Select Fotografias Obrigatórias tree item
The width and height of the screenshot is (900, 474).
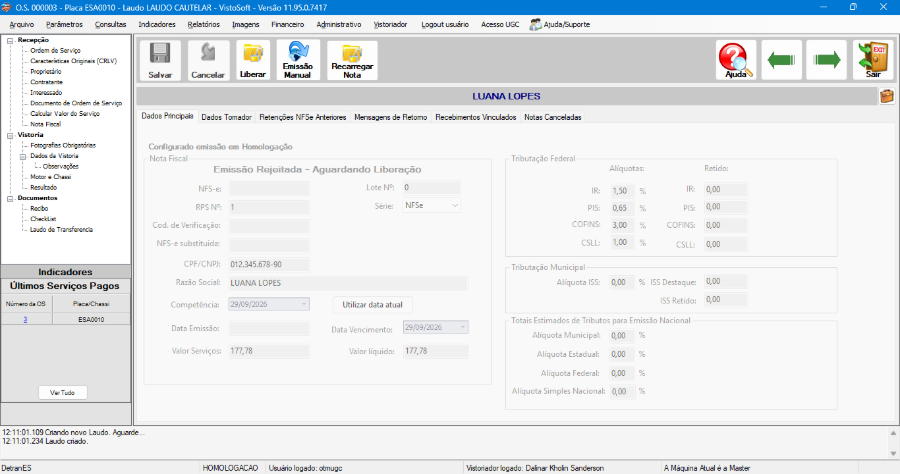63,145
